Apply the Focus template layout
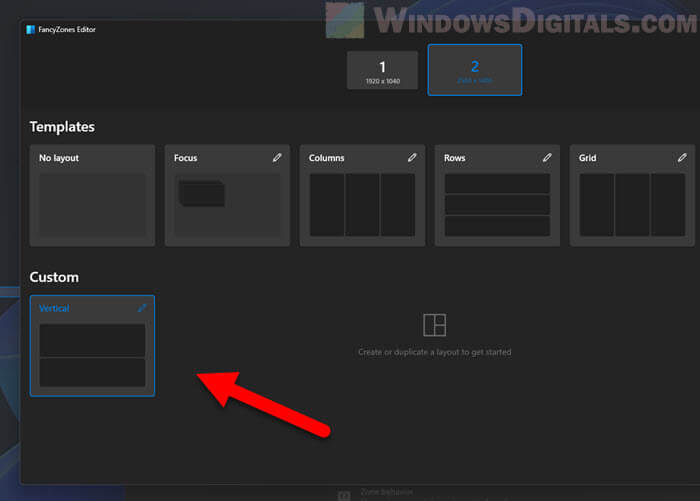Viewport: 700px width, 501px height. click(227, 195)
